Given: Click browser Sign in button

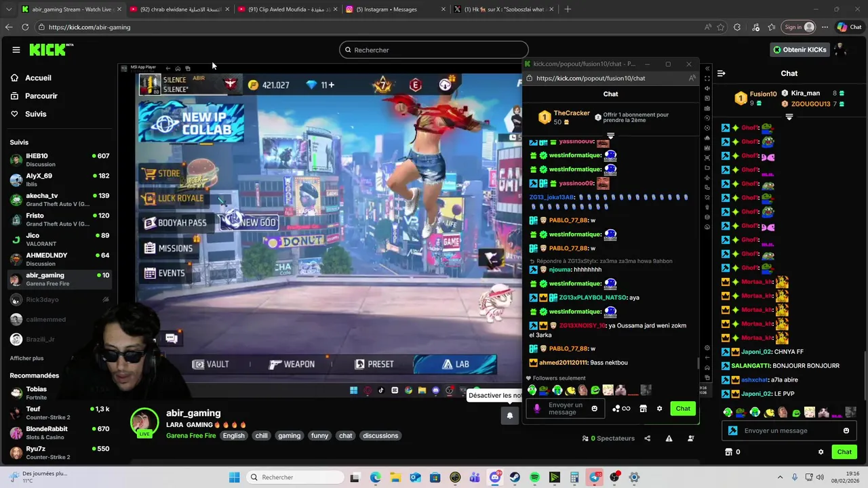Looking at the screenshot, I should click(x=799, y=27).
